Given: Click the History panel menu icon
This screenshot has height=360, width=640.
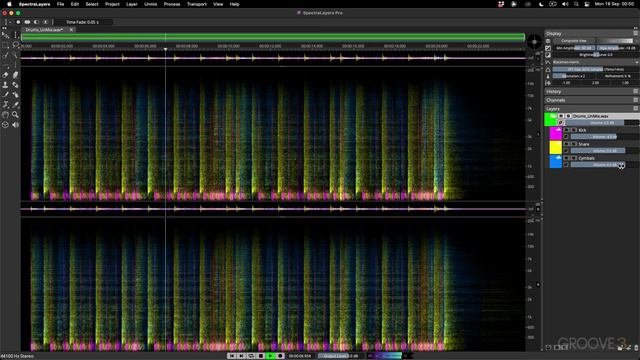Looking at the screenshot, I should 636,91.
